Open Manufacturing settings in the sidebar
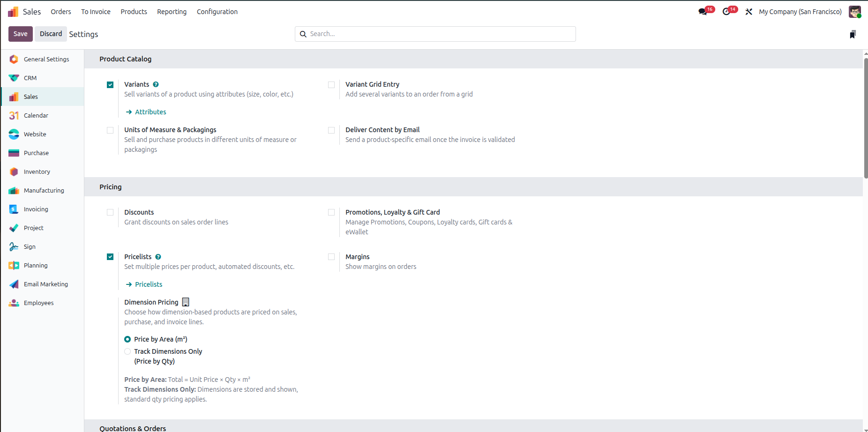868x432 pixels. coord(43,190)
